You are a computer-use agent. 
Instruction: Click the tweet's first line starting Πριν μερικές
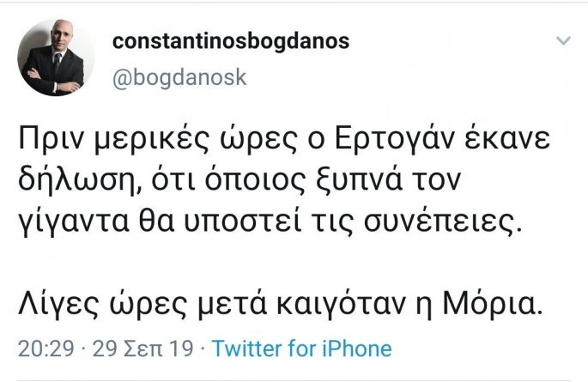point(278,138)
